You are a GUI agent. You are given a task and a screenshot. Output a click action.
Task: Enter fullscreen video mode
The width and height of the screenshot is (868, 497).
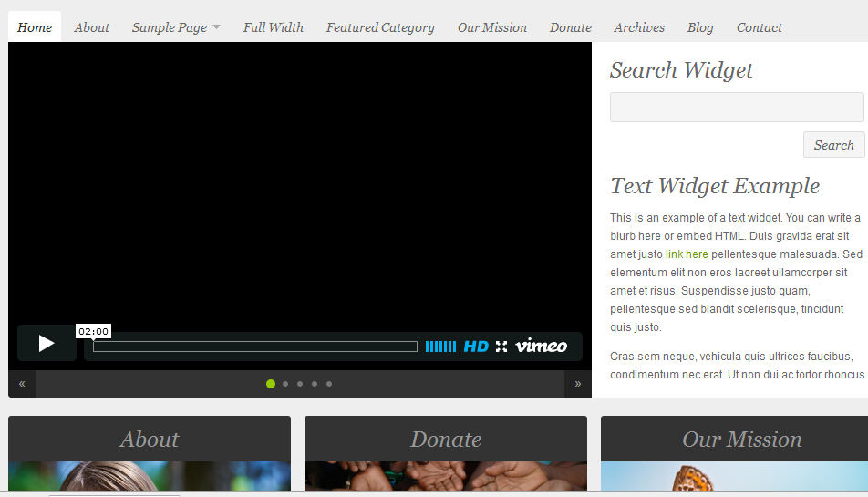pyautogui.click(x=501, y=347)
